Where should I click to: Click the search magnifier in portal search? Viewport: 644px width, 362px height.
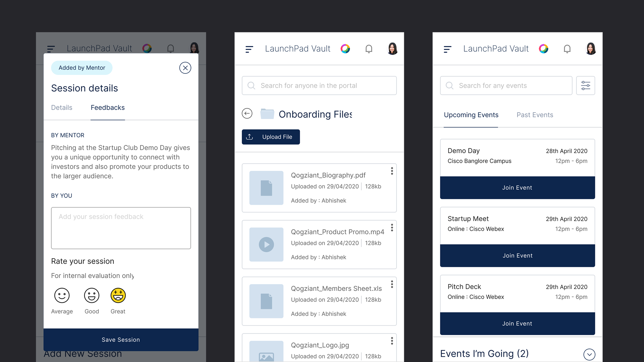pyautogui.click(x=251, y=86)
